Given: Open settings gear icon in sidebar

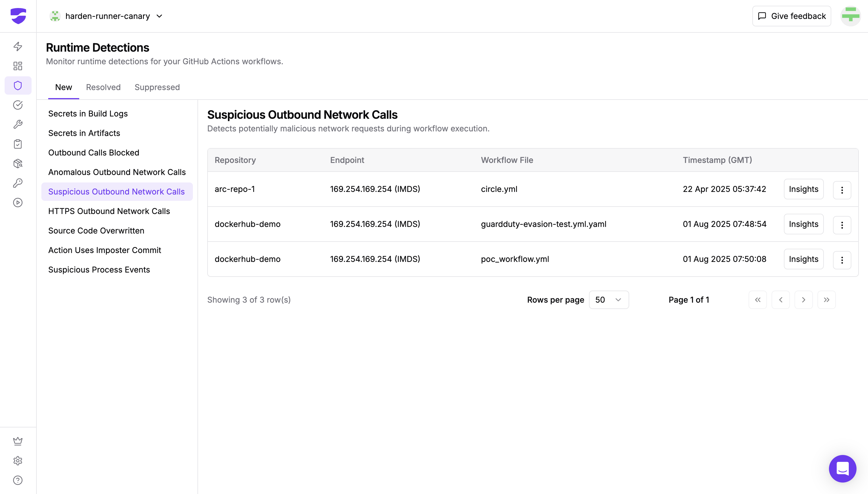Looking at the screenshot, I should click(18, 460).
